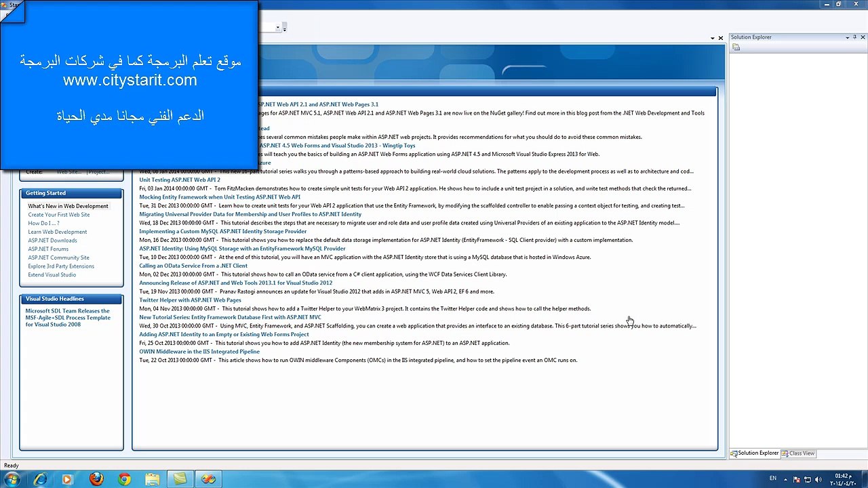Close the Solution Explorer panel
This screenshot has height=488, width=868.
point(863,37)
